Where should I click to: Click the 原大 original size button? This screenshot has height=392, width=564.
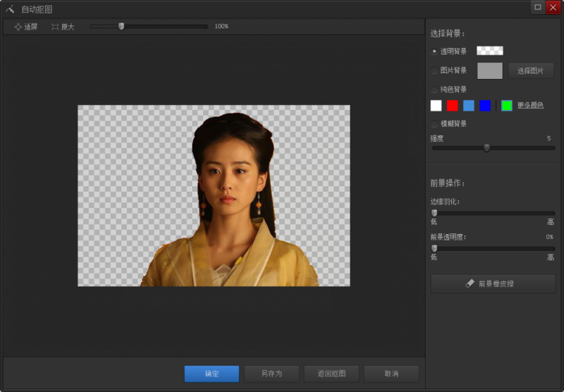click(63, 27)
